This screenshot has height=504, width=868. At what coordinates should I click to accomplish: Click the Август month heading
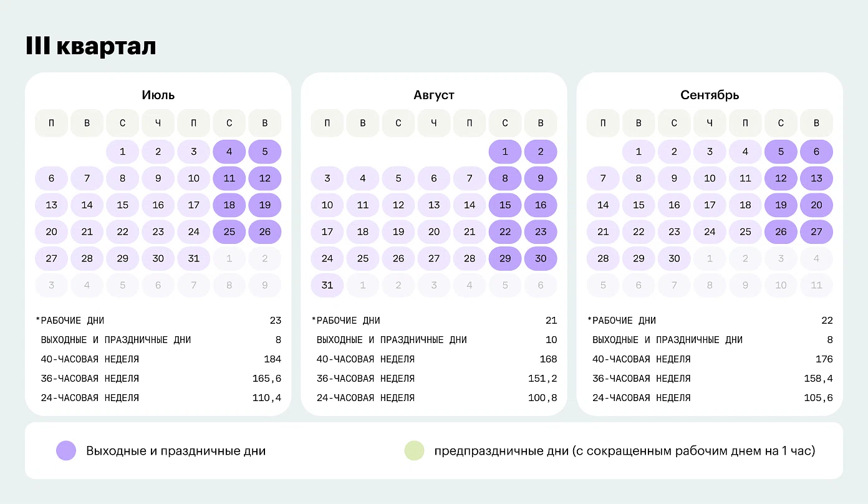[434, 95]
